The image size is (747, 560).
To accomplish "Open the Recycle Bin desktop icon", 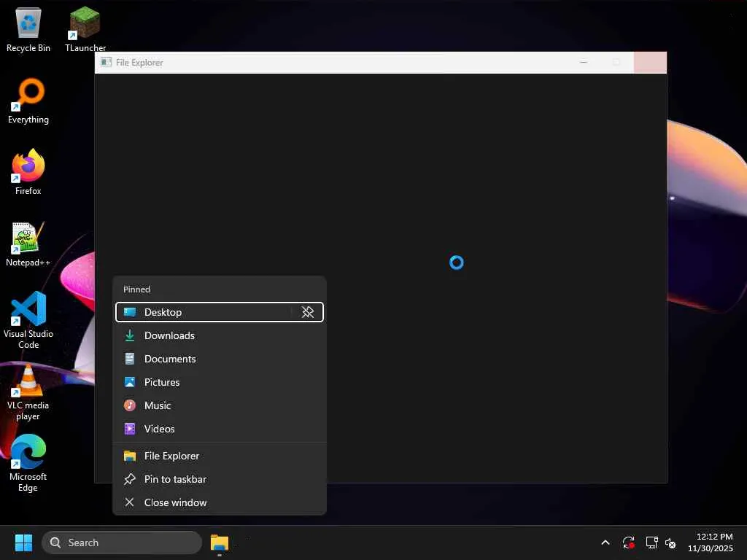I will click(x=28, y=29).
